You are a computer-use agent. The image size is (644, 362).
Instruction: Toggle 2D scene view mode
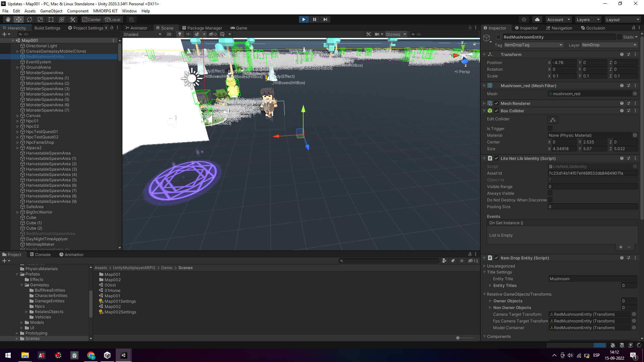tap(169, 34)
